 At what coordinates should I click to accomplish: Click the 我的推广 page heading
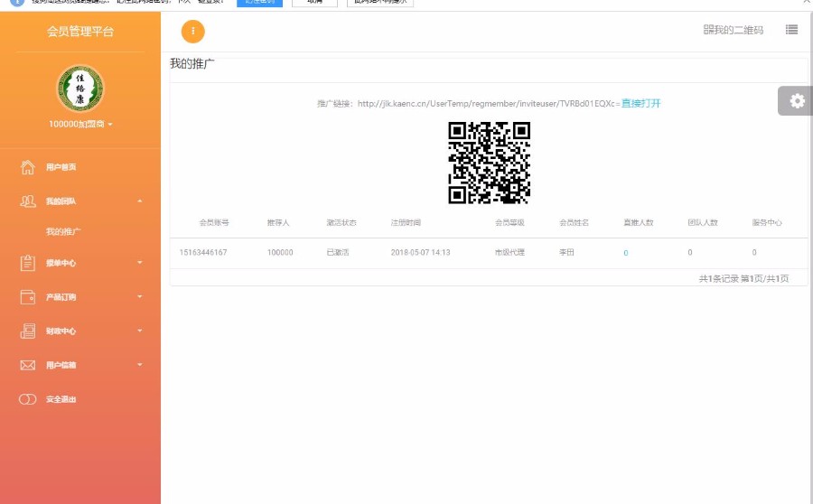tap(192, 64)
